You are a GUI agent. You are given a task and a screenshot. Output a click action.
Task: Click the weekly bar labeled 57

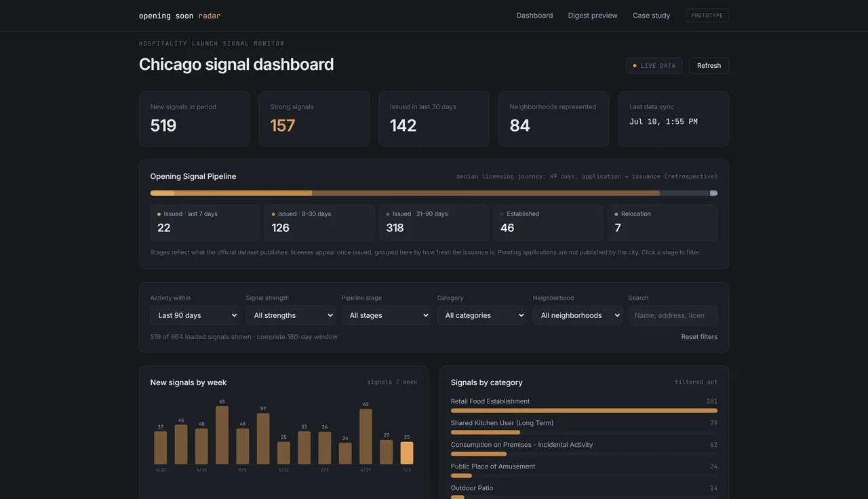[x=263, y=439]
